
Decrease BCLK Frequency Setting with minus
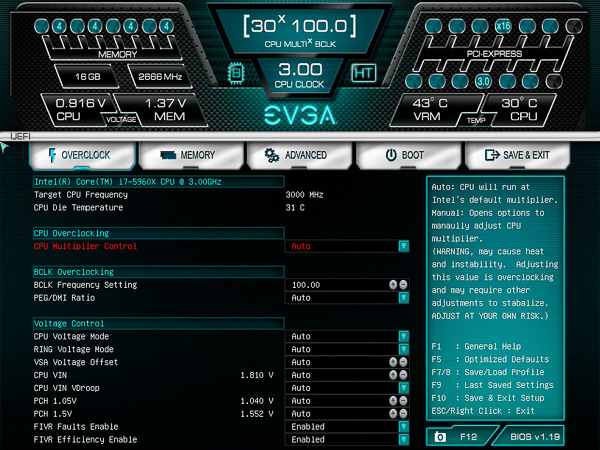403,285
